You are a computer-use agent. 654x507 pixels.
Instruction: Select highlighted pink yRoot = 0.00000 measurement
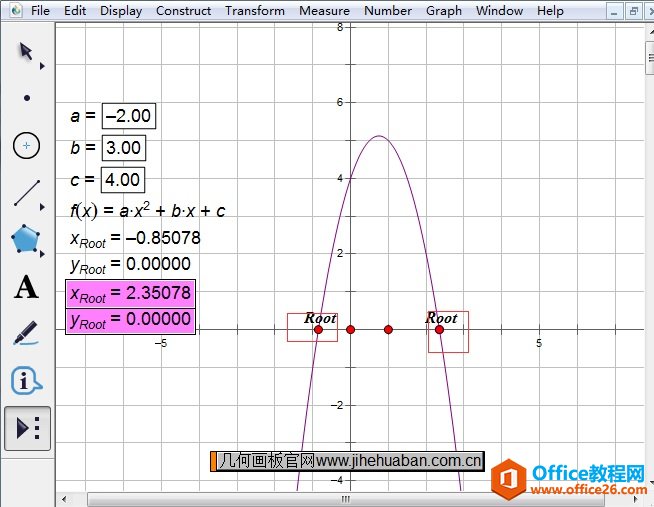click(x=130, y=321)
